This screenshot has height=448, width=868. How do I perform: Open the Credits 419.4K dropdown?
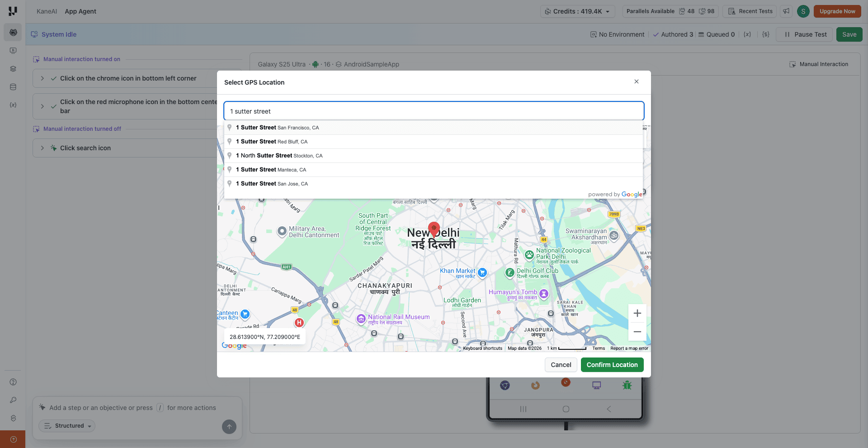[577, 11]
